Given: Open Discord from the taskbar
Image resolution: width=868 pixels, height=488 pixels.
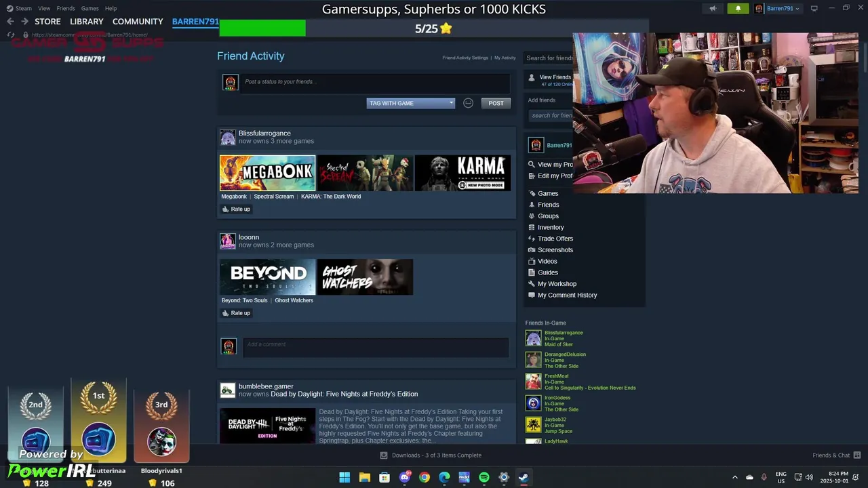Looking at the screenshot, I should coord(405,477).
